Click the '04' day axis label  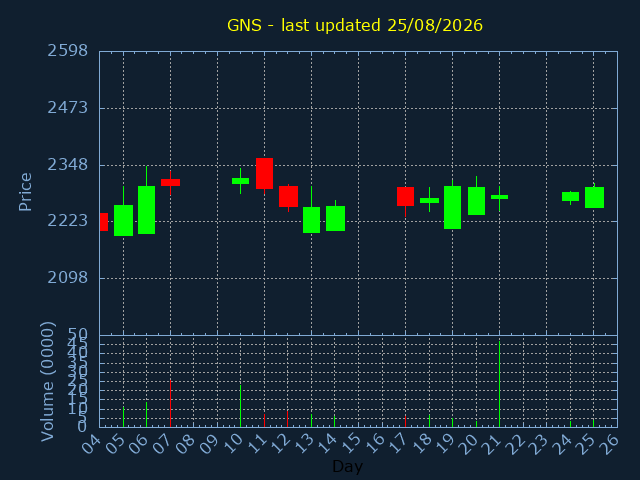click(92, 444)
